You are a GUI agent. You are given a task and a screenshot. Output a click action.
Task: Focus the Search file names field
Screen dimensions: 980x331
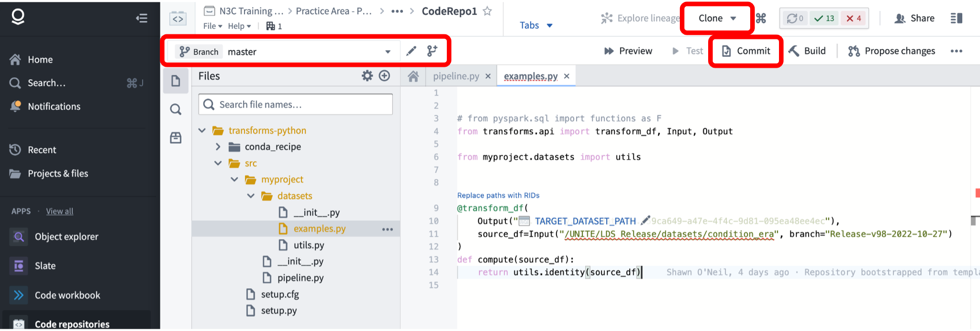click(296, 104)
